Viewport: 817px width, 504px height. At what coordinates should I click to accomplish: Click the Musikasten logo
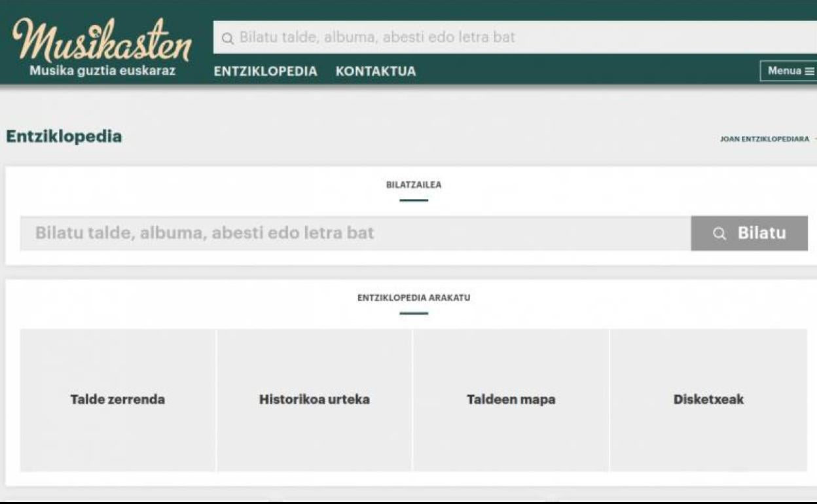(x=101, y=41)
